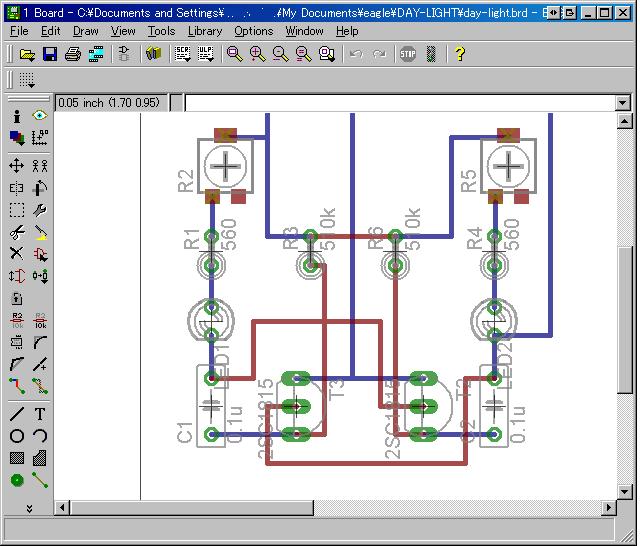
Task: Zoom to fit the whole board
Action: pos(235,54)
